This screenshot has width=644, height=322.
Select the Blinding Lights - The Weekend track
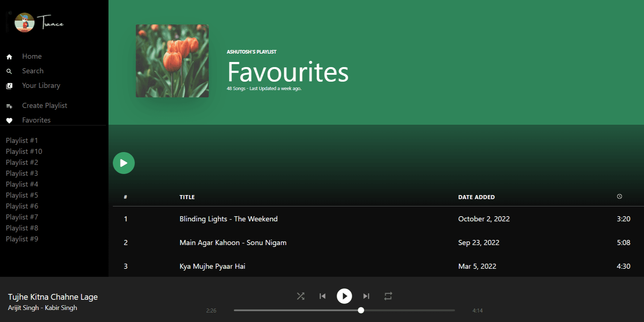coord(228,219)
